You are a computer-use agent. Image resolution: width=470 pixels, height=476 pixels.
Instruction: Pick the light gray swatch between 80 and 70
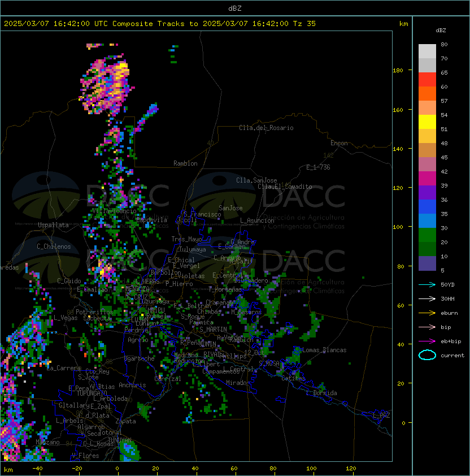pos(427,51)
